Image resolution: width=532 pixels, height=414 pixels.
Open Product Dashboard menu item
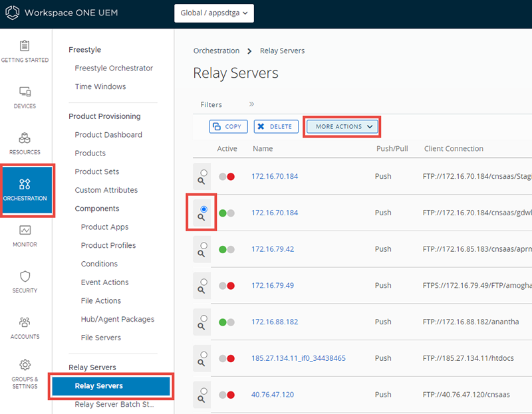pyautogui.click(x=108, y=135)
